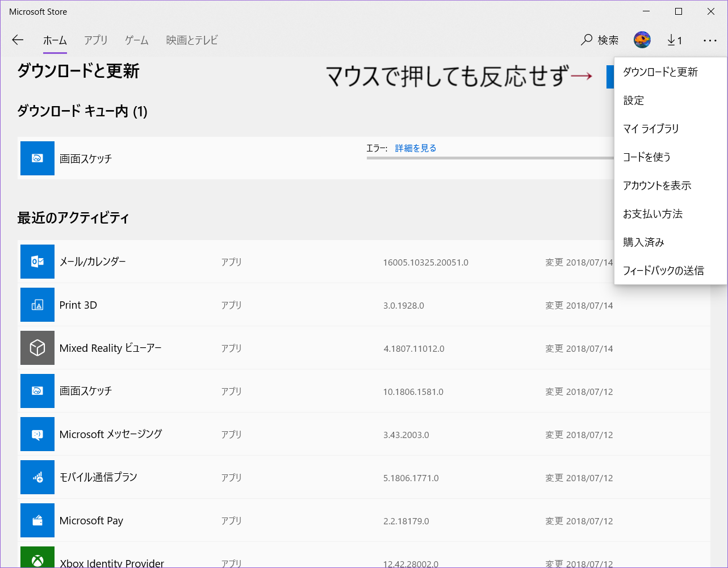The height and width of the screenshot is (568, 728).
Task: Open the user profile avatar
Action: [x=642, y=40]
